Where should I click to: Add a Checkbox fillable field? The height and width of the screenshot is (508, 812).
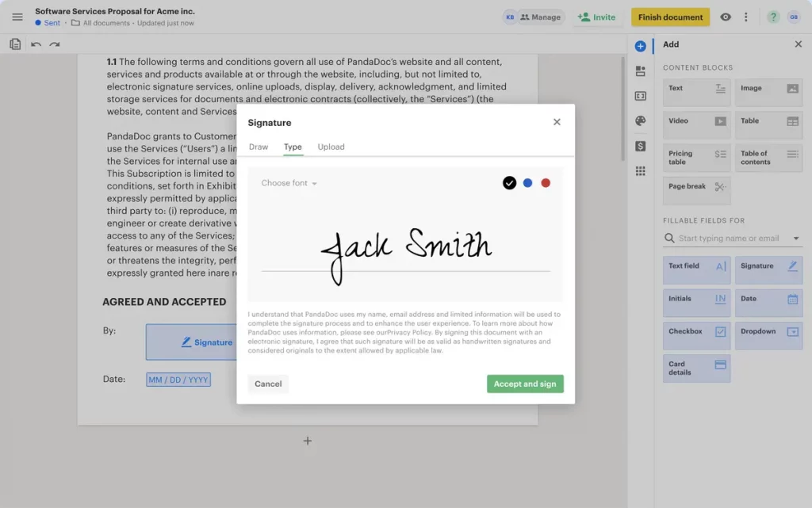click(696, 336)
